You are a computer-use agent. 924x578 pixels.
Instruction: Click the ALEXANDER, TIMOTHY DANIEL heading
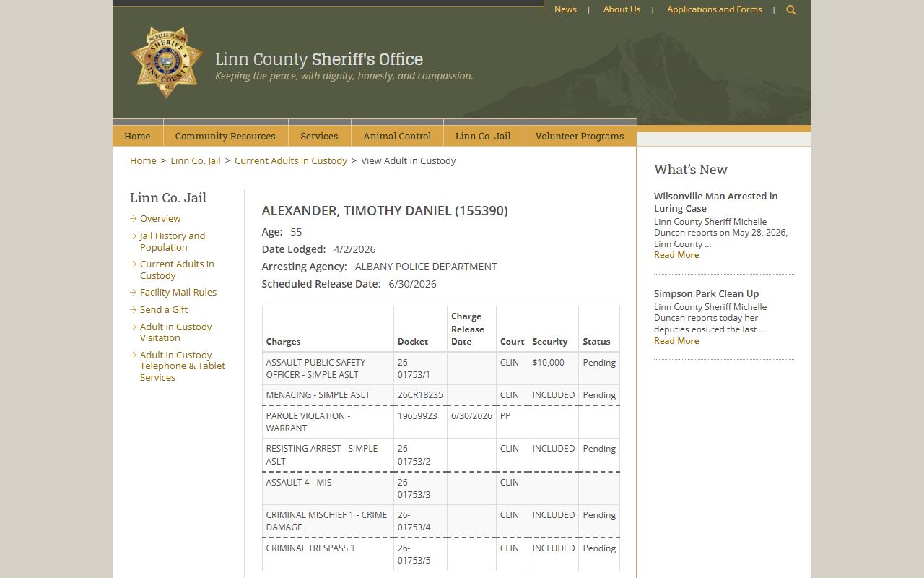(x=385, y=210)
